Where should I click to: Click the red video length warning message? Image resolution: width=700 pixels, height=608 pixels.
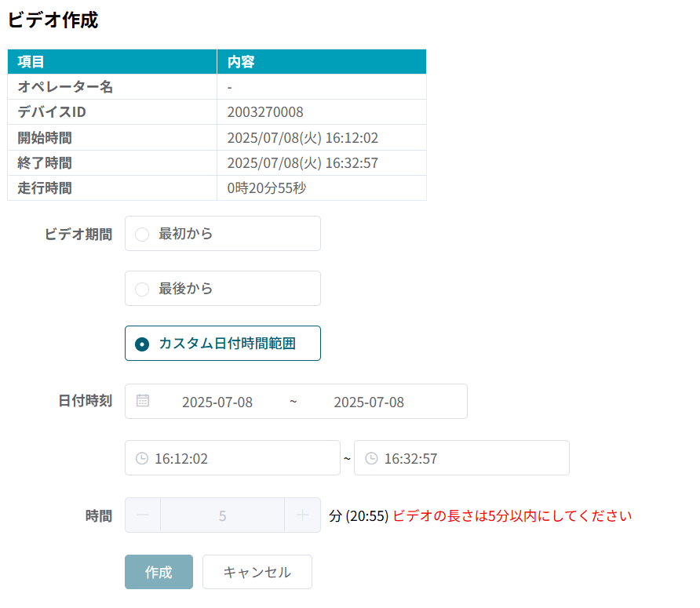(512, 515)
